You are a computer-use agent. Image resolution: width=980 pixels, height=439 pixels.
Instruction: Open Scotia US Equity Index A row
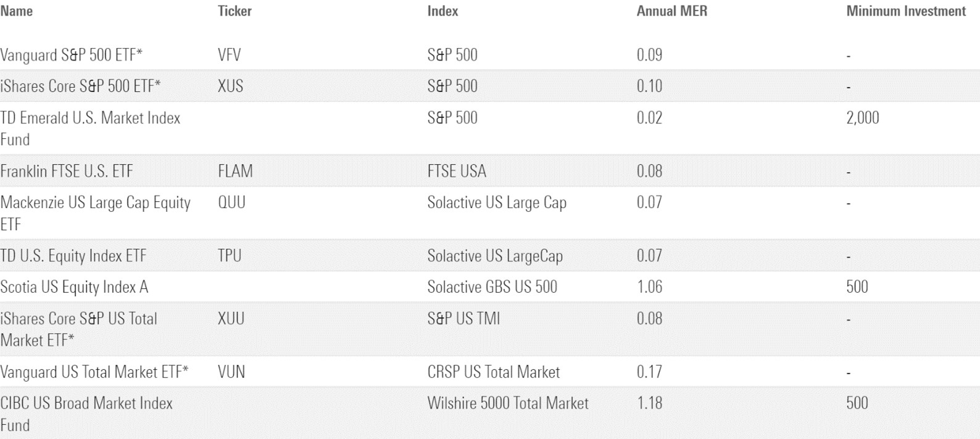(x=74, y=287)
